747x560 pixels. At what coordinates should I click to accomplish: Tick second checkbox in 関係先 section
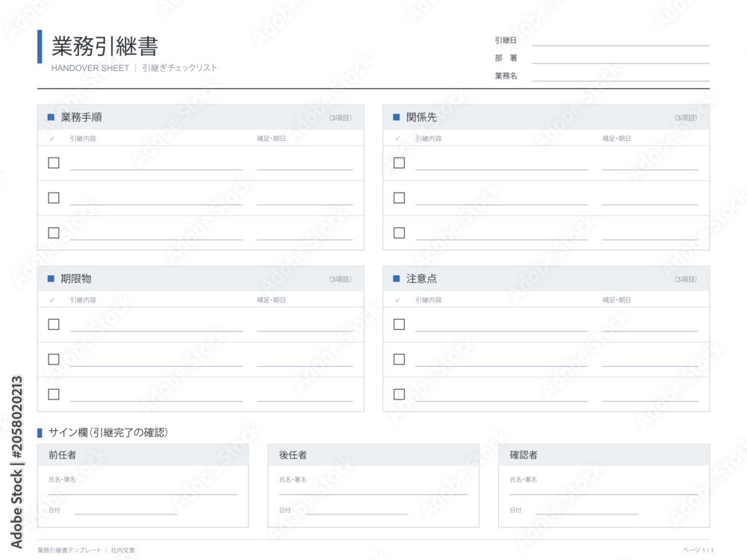[399, 198]
